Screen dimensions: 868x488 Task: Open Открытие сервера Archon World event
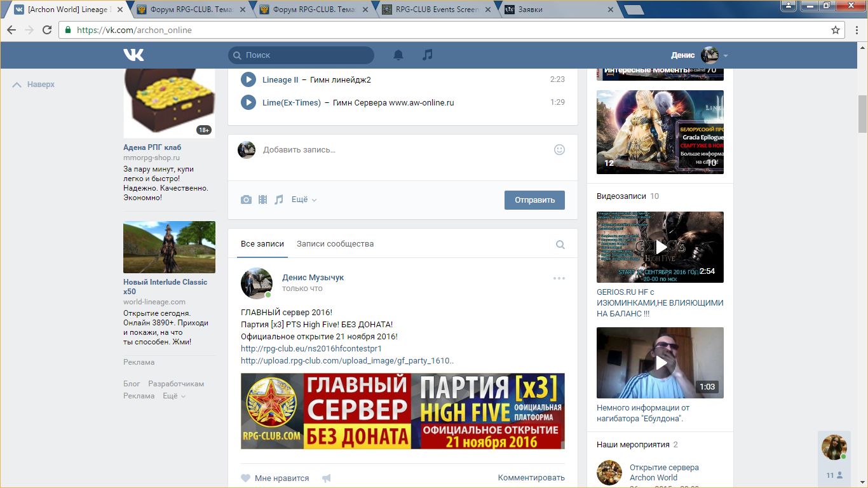pyautogui.click(x=664, y=472)
